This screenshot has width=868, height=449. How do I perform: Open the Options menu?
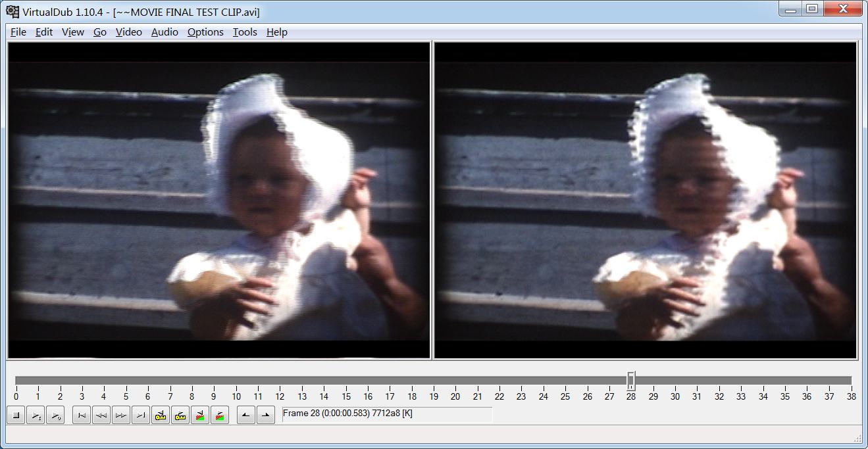tap(205, 32)
